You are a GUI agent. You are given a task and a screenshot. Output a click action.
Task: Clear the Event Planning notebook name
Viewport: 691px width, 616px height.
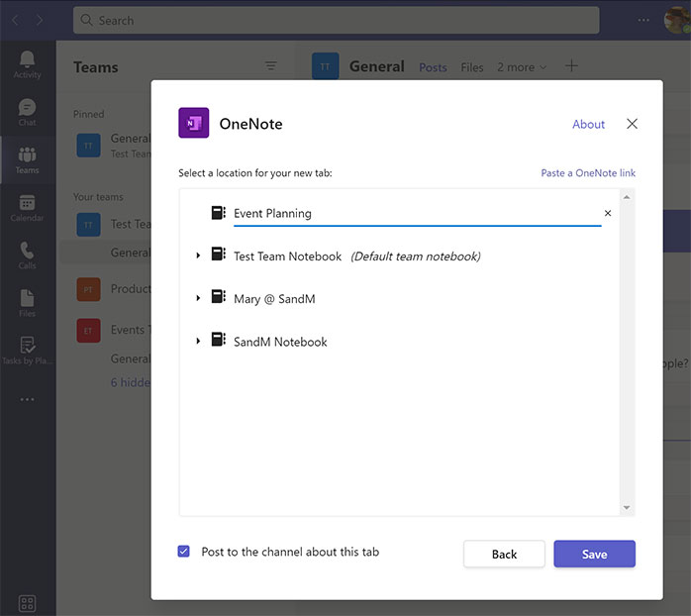[x=608, y=213]
